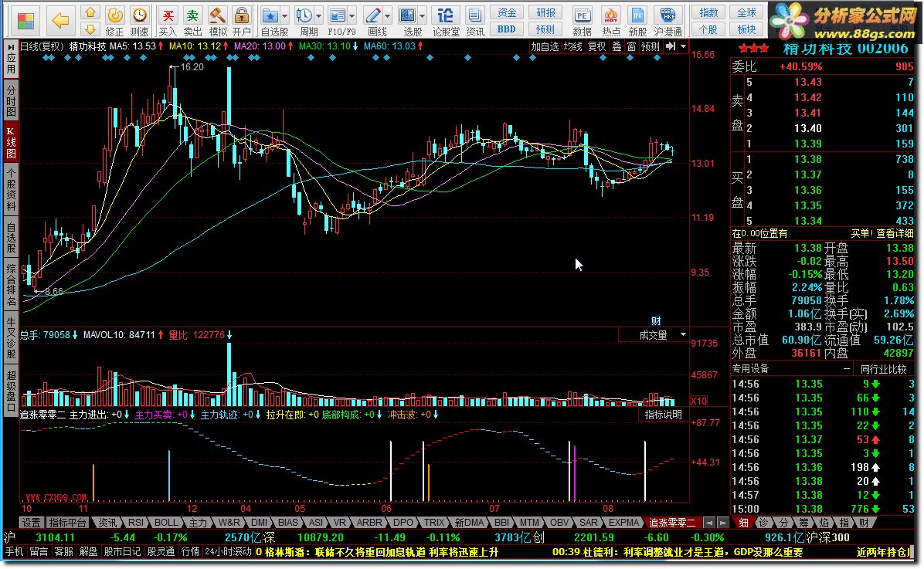Click 指标说明 indicator description button
This screenshot has width=924, height=569.
(x=663, y=415)
